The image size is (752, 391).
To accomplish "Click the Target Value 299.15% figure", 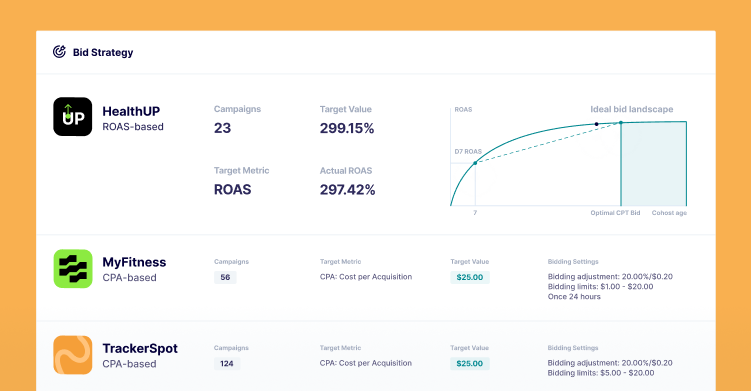I will 347,128.
